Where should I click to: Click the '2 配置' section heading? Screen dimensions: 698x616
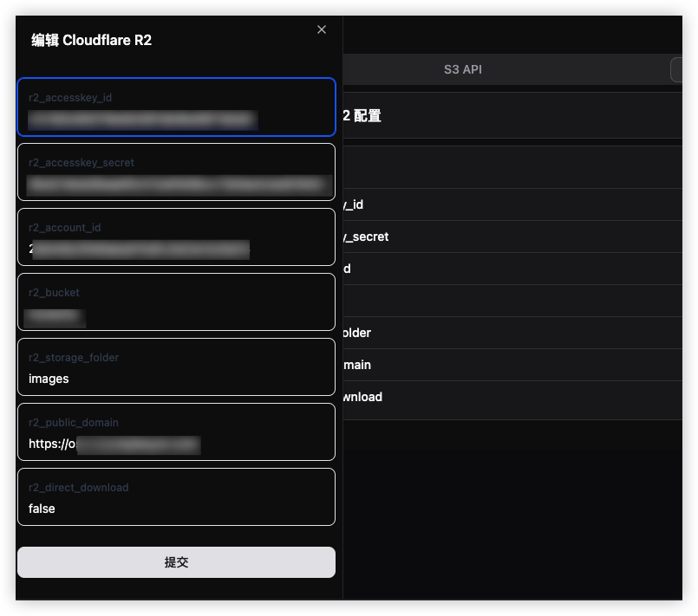point(362,116)
